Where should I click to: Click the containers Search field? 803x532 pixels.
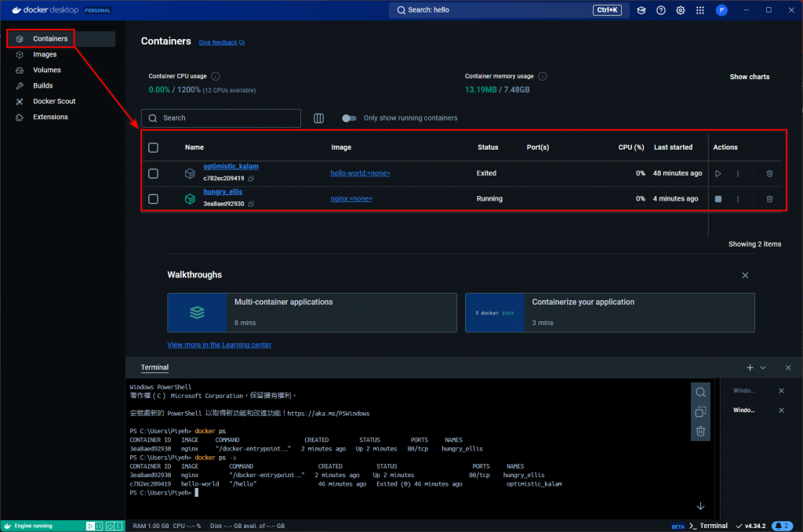(x=220, y=118)
